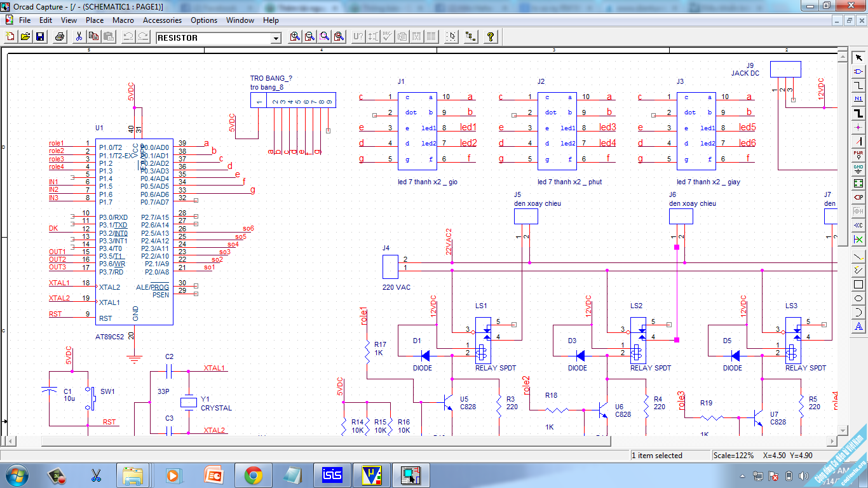Open the Help menu
The height and width of the screenshot is (488, 868).
point(271,20)
